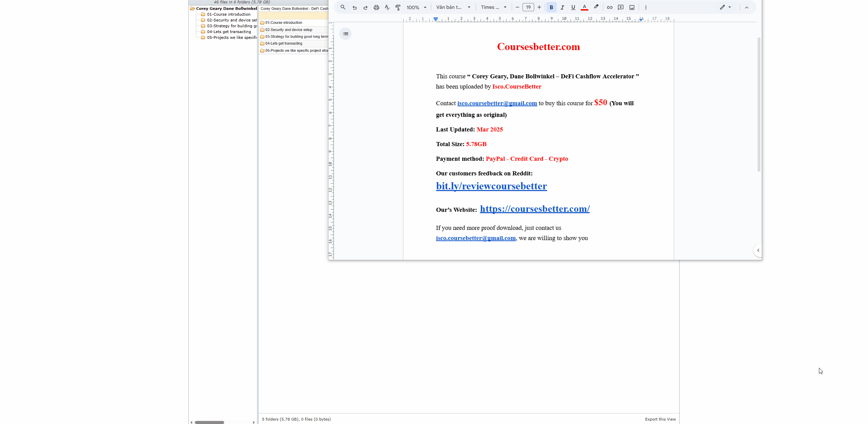Image resolution: width=868 pixels, height=424 pixels.
Task: Click the Corey Geary Dane Bollwinkel - DeFi header in file list
Action: (x=294, y=9)
